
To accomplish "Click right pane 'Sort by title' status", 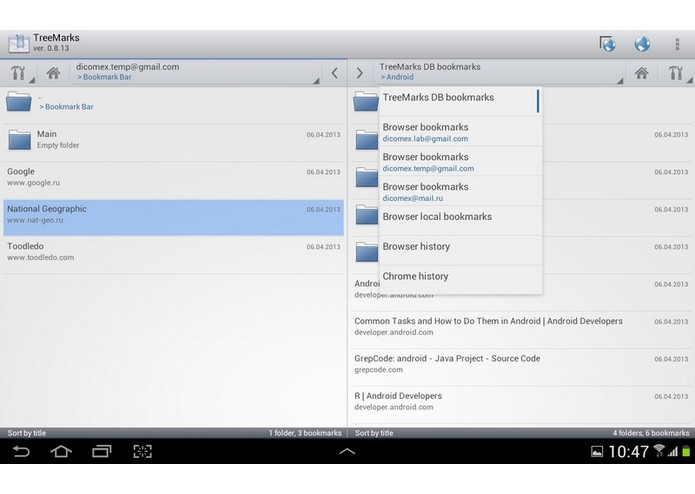I will click(x=374, y=433).
